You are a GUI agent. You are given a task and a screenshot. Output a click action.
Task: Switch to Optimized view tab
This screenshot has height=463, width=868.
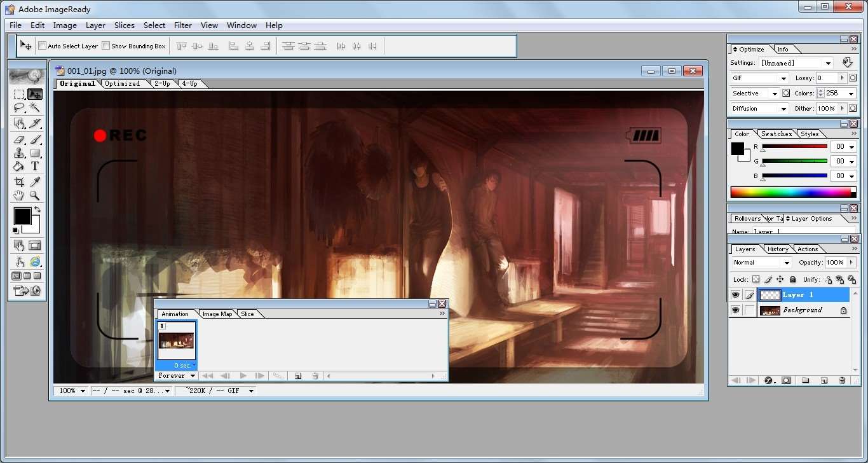point(123,83)
